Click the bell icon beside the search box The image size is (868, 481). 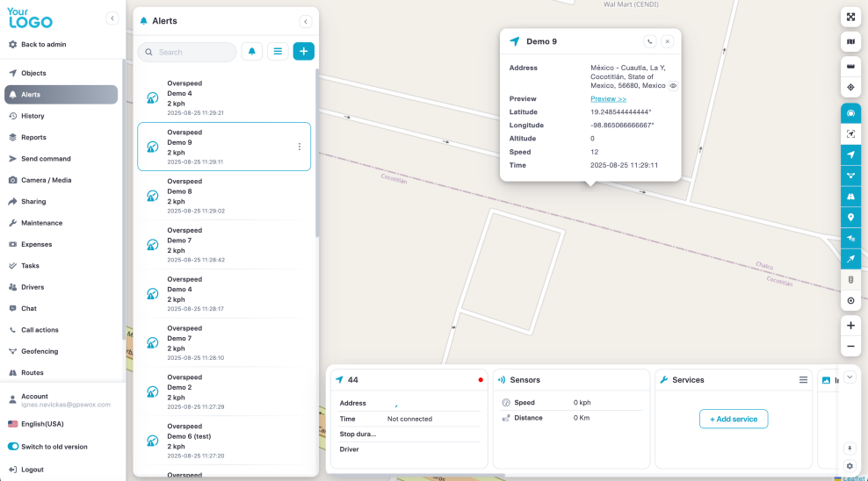(252, 52)
